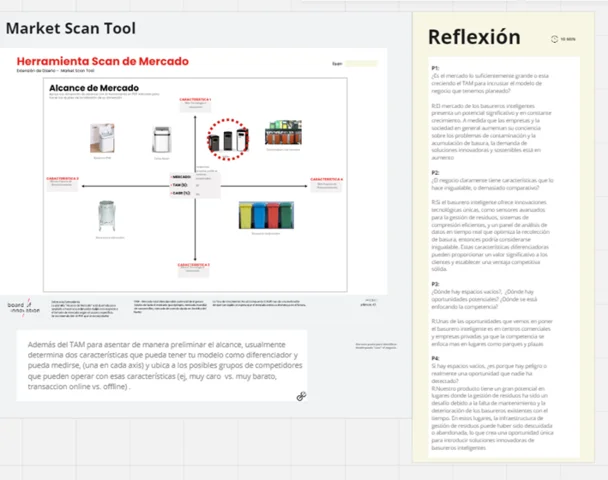The width and height of the screenshot is (608, 480).
Task: Click the CAGR (%) label
Action: (x=181, y=193)
